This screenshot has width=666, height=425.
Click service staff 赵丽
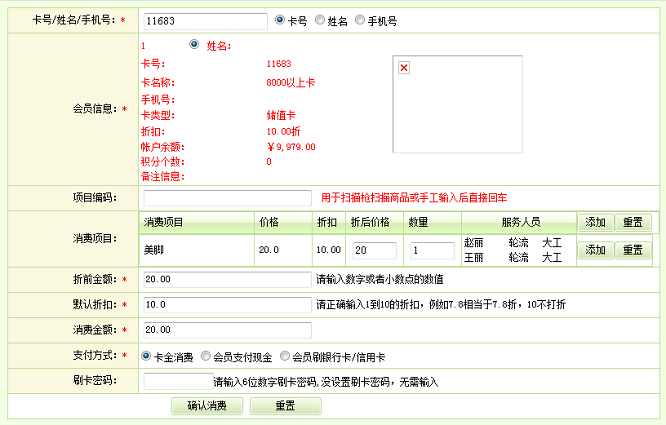click(474, 243)
